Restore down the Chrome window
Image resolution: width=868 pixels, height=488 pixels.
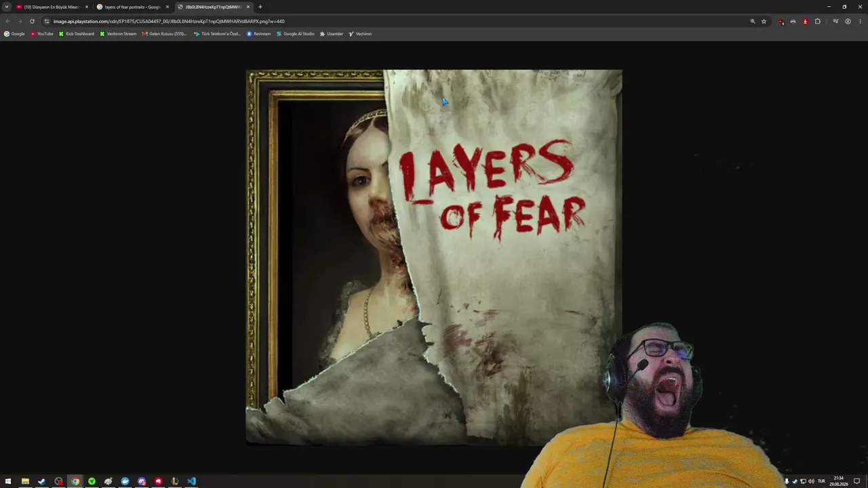click(x=844, y=7)
